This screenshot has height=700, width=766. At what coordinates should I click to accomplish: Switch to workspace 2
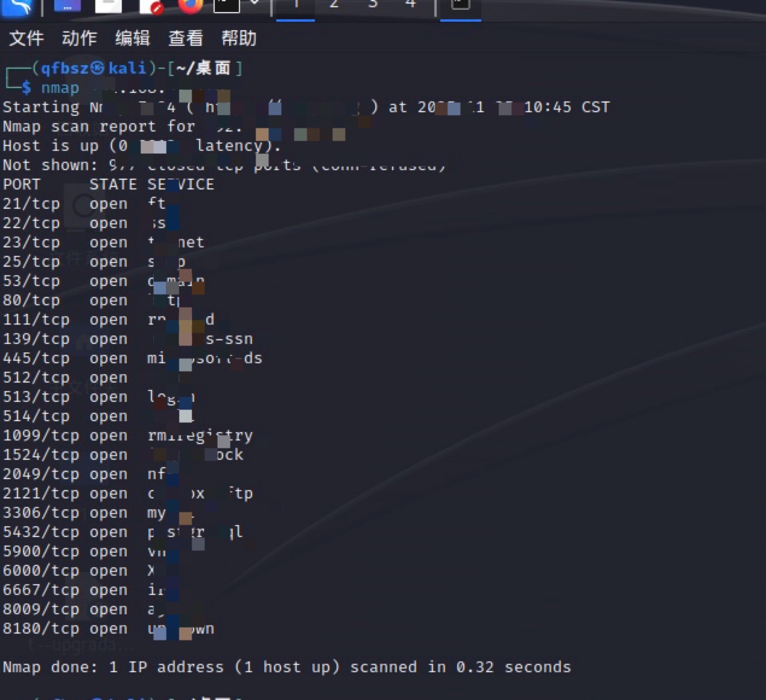pos(334,5)
